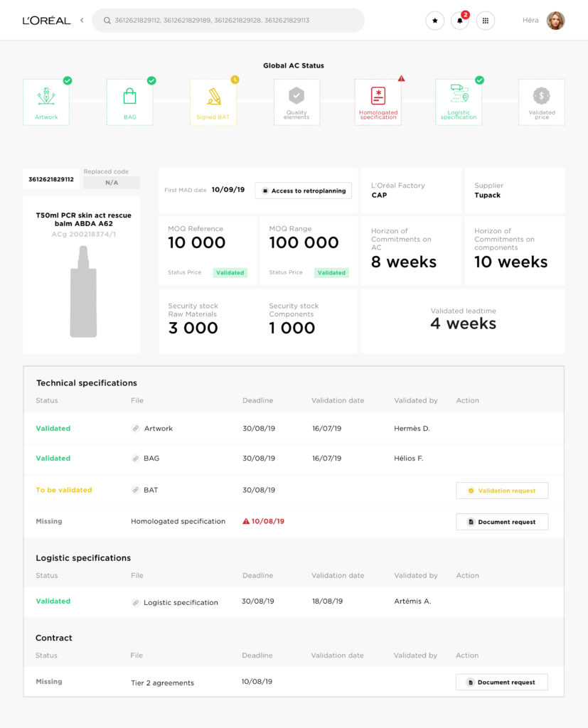Click the search magnifier icon
The image size is (588, 728).
(107, 21)
